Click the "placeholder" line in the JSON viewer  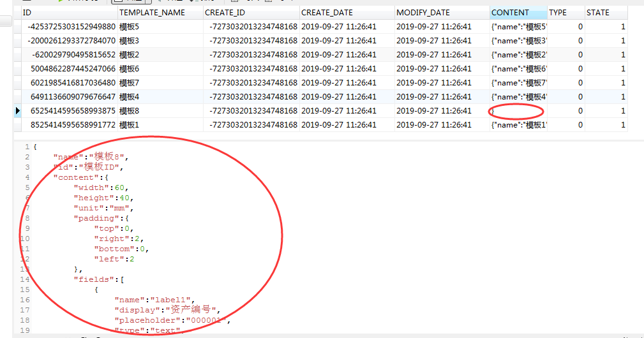click(x=172, y=320)
